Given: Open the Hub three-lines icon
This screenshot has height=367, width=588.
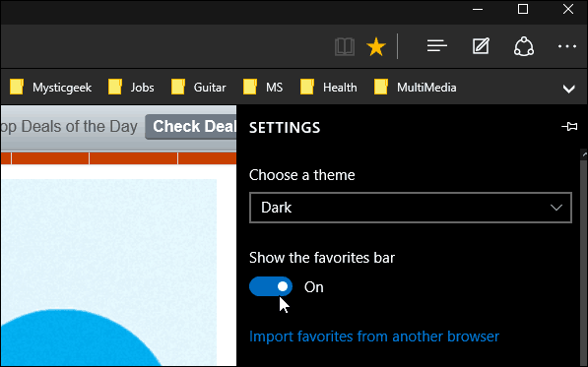Looking at the screenshot, I should (x=437, y=46).
